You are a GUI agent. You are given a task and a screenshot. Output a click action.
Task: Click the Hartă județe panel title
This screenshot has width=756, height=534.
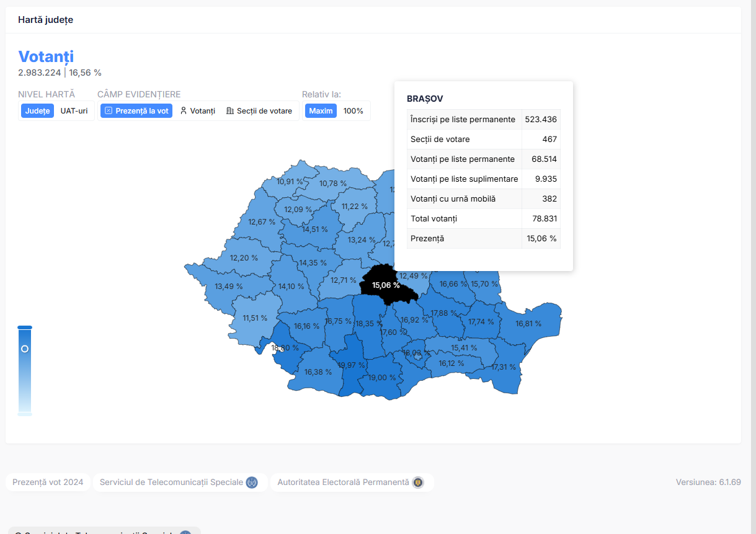(x=46, y=20)
